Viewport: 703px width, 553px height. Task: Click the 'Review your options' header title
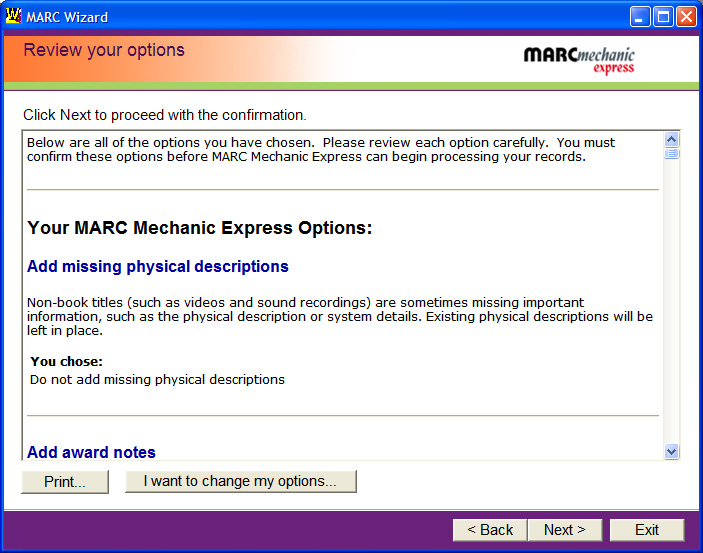tap(104, 50)
